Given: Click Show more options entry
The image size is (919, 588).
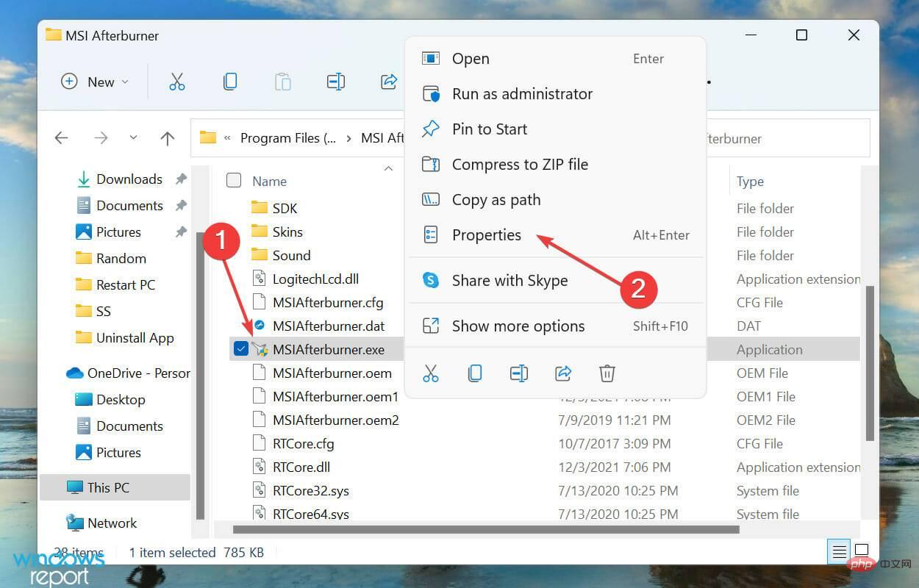Looking at the screenshot, I should click(518, 326).
